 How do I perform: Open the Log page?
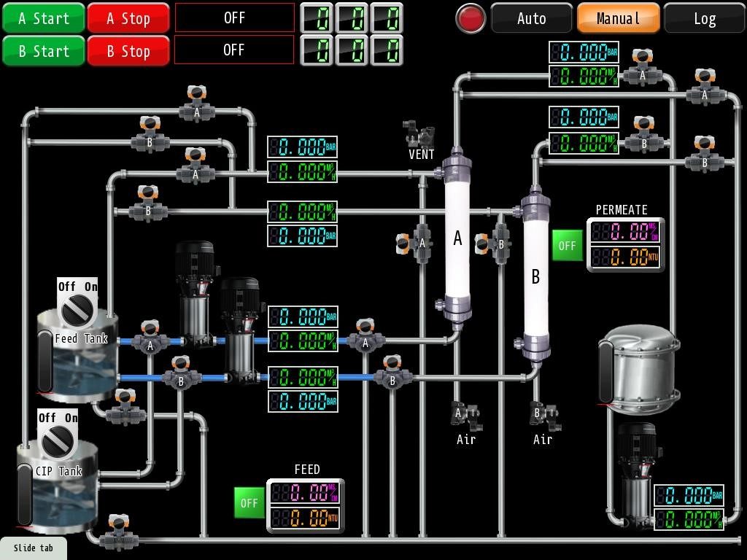pos(704,18)
